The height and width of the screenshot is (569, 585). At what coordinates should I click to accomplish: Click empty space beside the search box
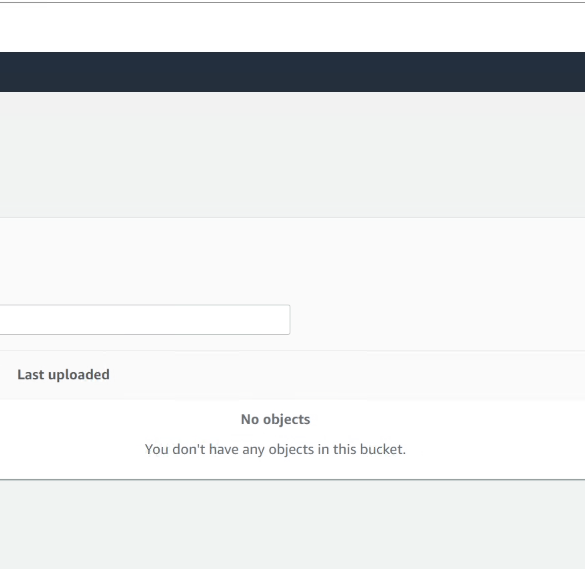coord(437,319)
